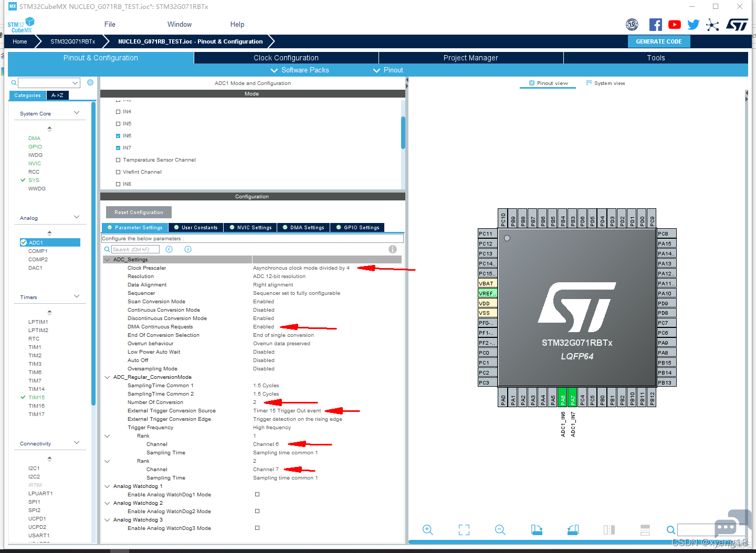
Task: Click the split view icon under the chip
Action: click(x=609, y=530)
